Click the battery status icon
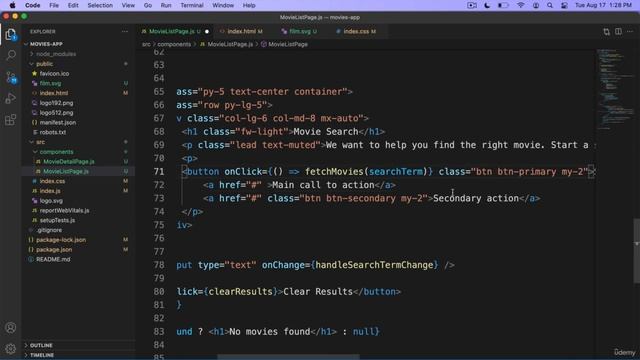Viewport: 640px width, 360px height. pos(503,5)
